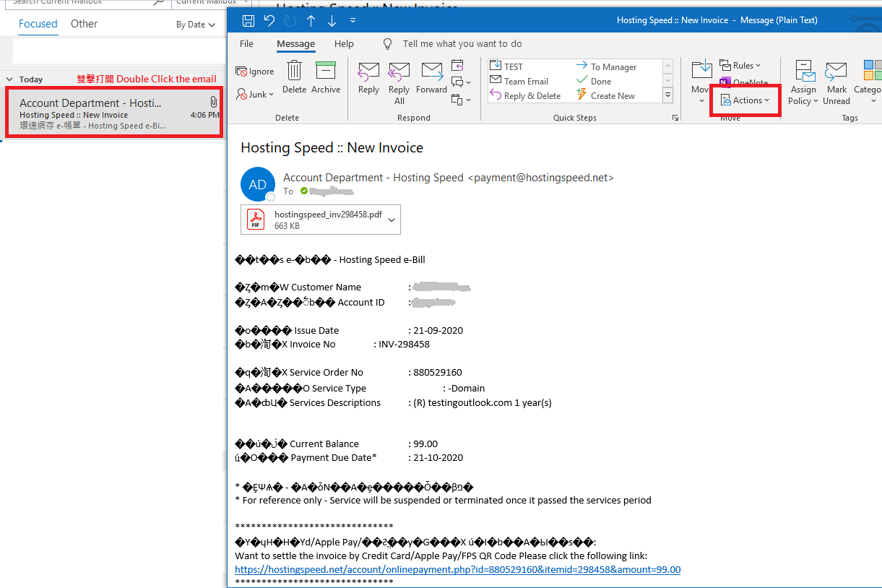Click the payment due date 21-10-2020
Image resolution: width=882 pixels, height=588 pixels.
(438, 457)
